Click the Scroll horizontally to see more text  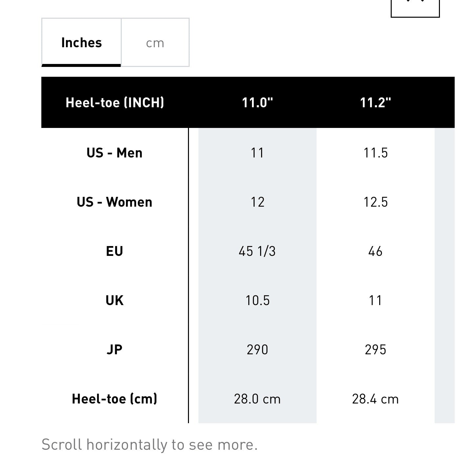coord(150,445)
